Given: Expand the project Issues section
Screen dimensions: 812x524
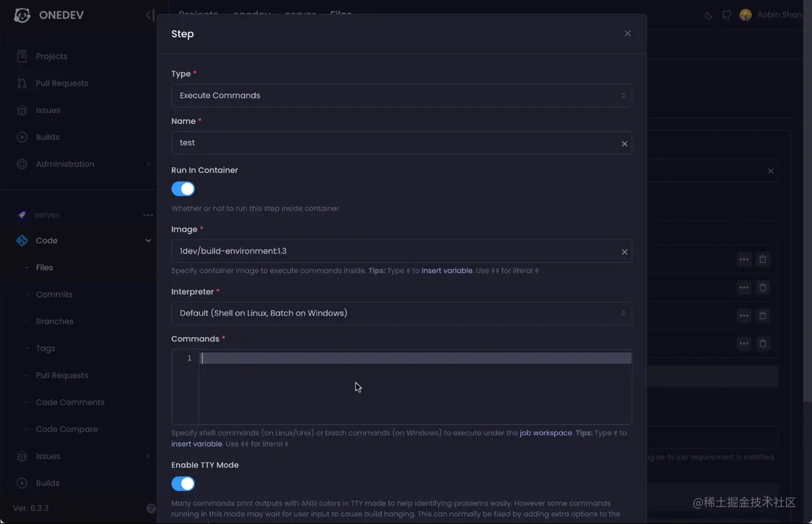Looking at the screenshot, I should click(148, 456).
